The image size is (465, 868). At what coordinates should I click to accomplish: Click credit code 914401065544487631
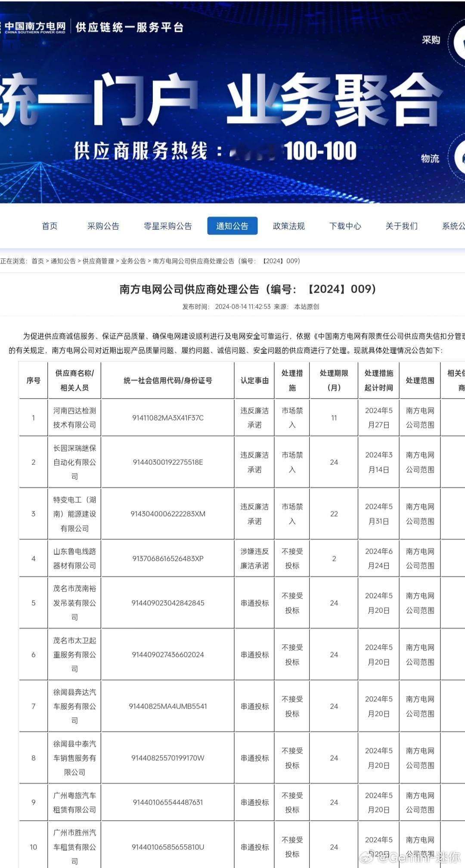168,802
